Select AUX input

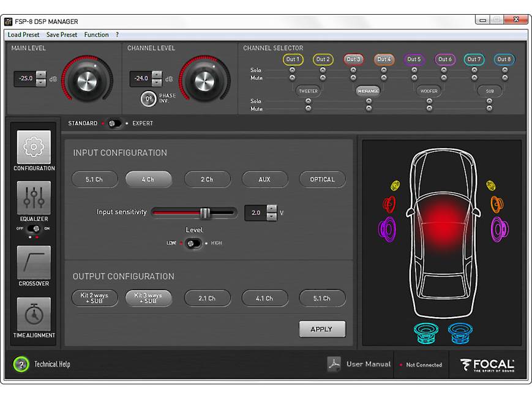tap(264, 179)
